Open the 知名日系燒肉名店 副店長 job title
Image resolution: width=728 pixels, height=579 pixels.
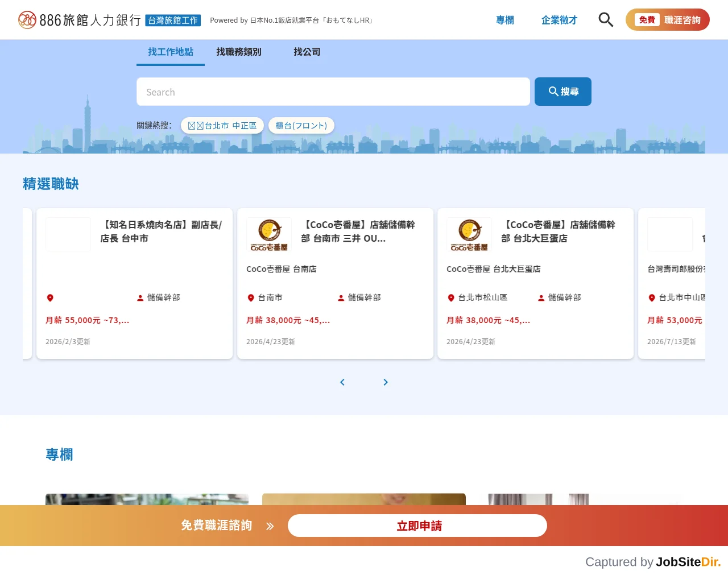coord(162,231)
